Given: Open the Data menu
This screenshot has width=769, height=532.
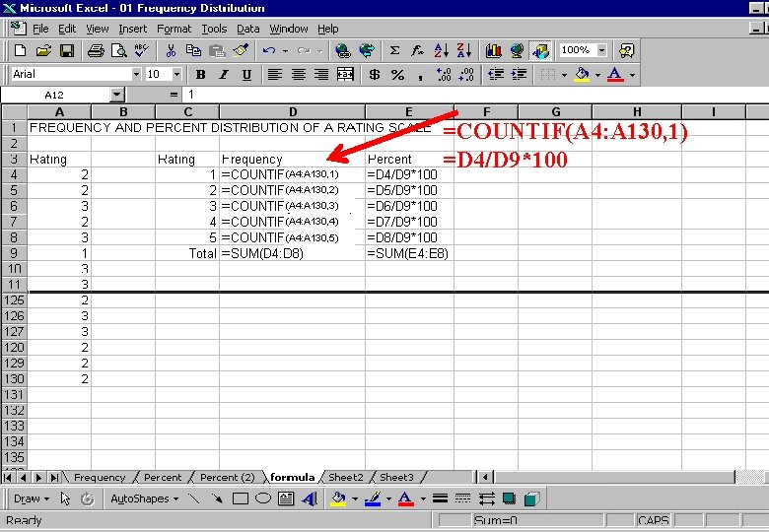Looking at the screenshot, I should pyautogui.click(x=247, y=29).
